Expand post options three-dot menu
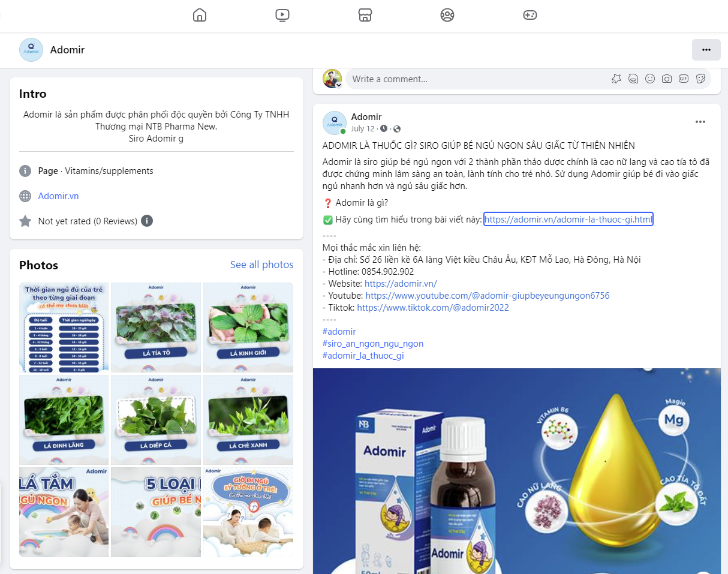Viewport: 728px width, 574px height. (x=700, y=122)
